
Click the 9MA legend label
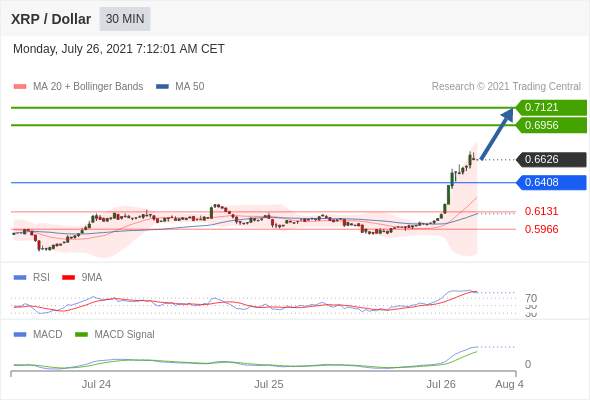(x=92, y=278)
